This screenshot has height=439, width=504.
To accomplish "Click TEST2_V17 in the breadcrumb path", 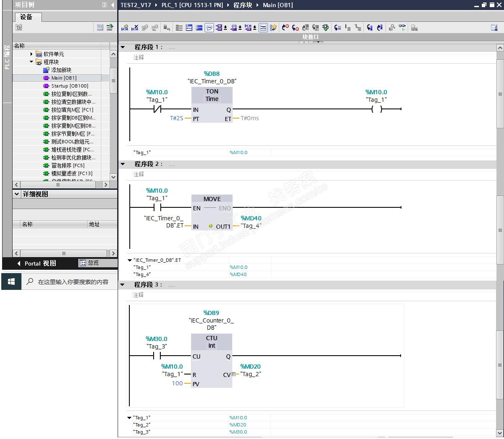I will click(x=136, y=5).
